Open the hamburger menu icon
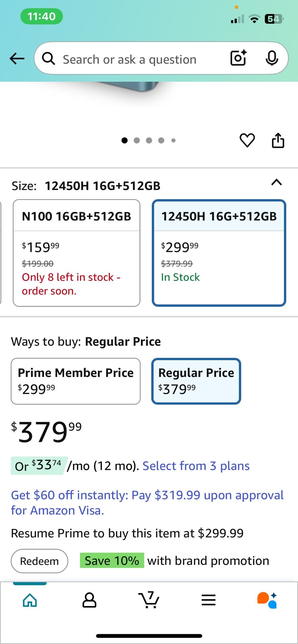 pos(208,600)
